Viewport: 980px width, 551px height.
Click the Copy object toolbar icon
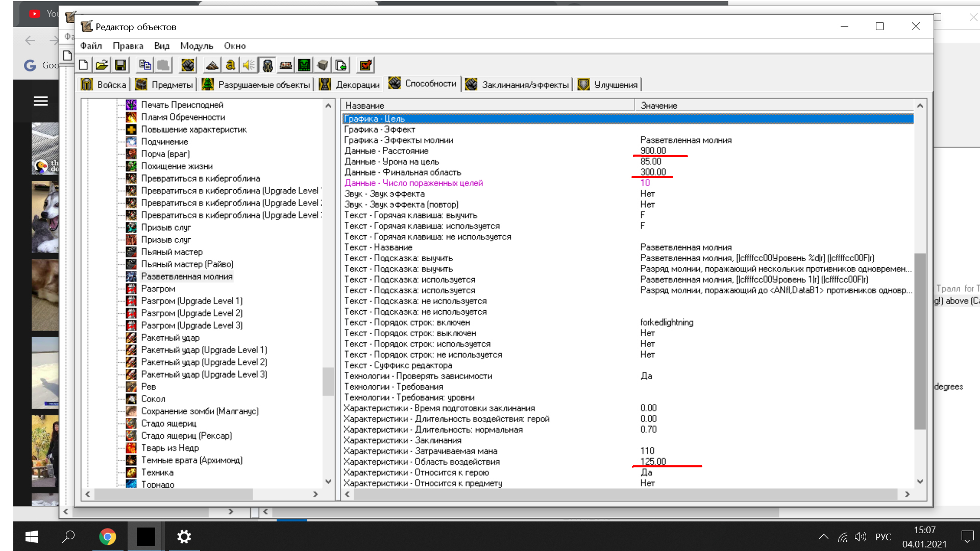click(145, 65)
